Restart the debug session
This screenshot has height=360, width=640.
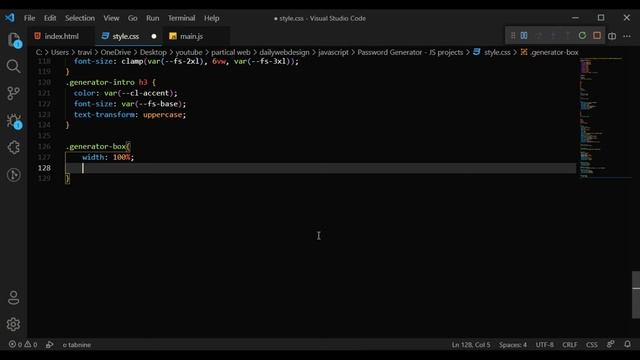(x=582, y=36)
